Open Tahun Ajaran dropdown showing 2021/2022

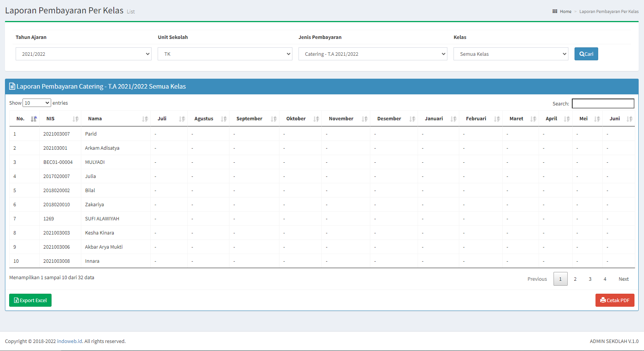84,54
